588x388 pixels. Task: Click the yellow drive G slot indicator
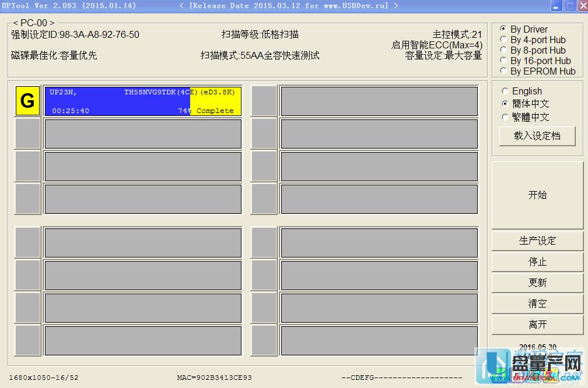tap(27, 100)
